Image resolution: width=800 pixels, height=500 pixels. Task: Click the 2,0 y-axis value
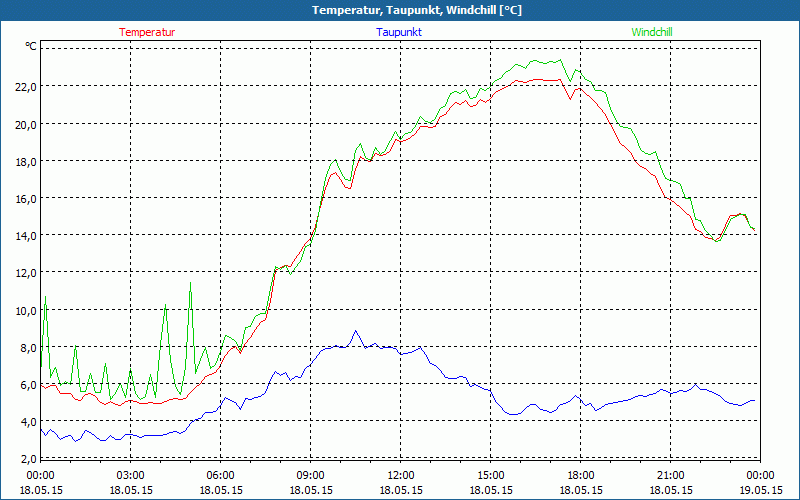click(29, 459)
